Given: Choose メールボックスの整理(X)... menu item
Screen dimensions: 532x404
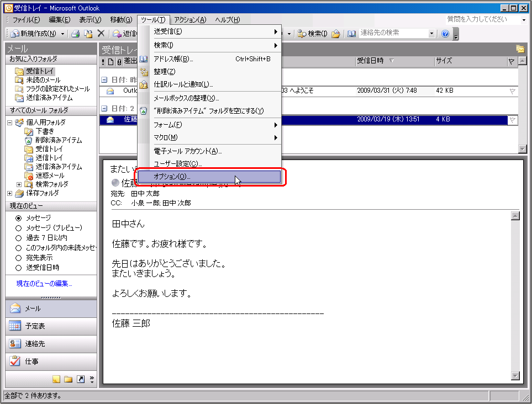Looking at the screenshot, I should tap(209, 98).
